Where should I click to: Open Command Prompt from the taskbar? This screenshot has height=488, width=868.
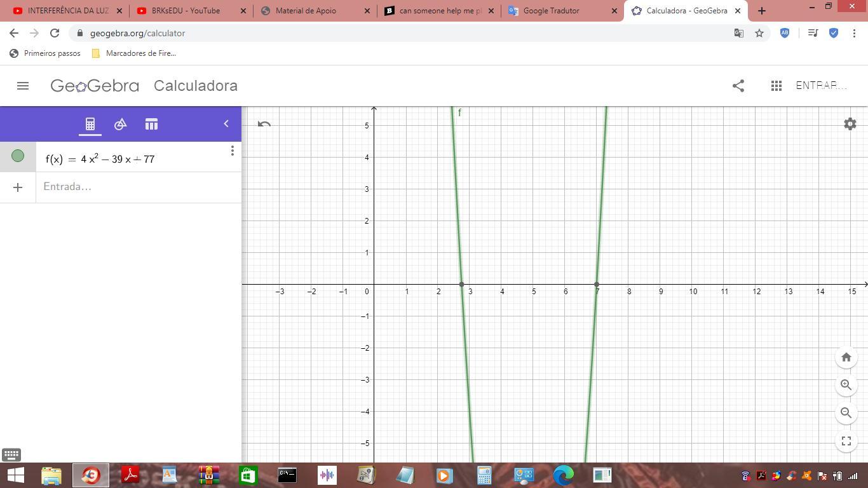[x=287, y=475]
